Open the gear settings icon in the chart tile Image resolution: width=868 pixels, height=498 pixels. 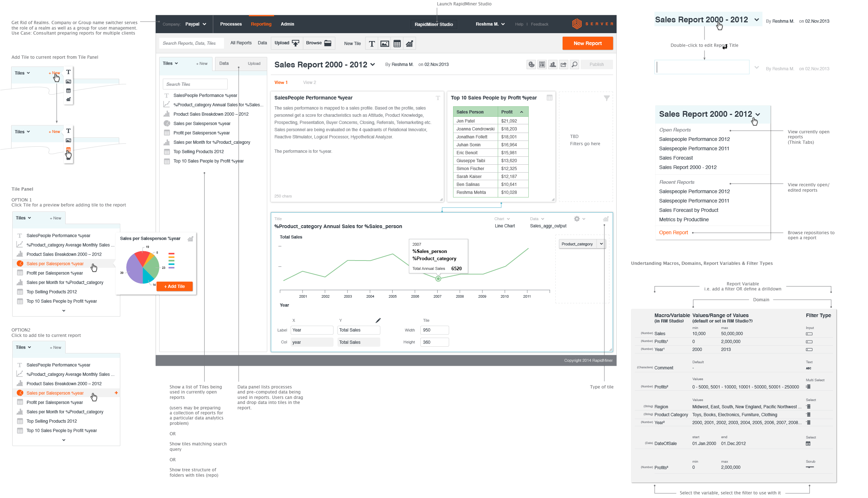point(577,219)
